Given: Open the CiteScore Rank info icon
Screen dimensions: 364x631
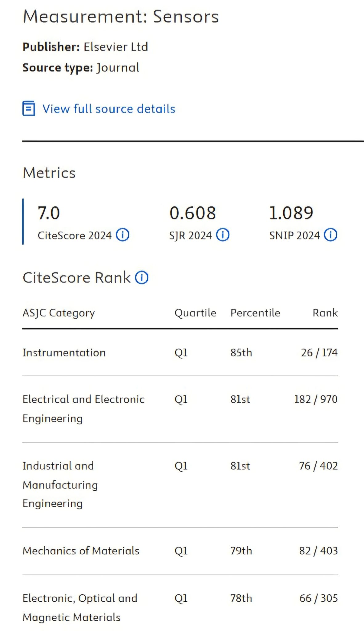Looking at the screenshot, I should [142, 278].
